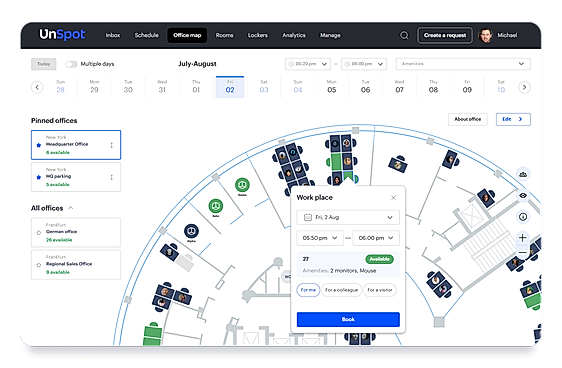Select Sun 28 in the date strip
The image size is (562, 368).
61,87
